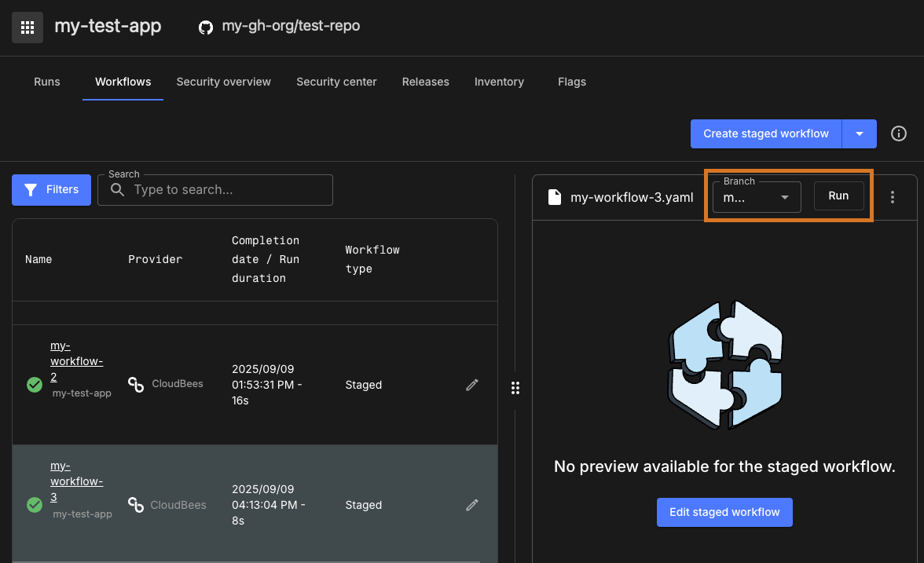Open the info icon near Create staged workflow

pos(899,133)
